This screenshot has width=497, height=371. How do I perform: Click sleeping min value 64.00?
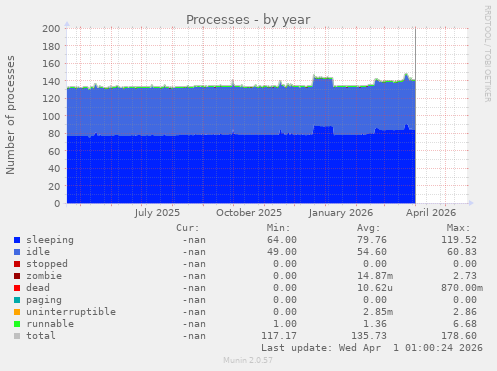(282, 240)
